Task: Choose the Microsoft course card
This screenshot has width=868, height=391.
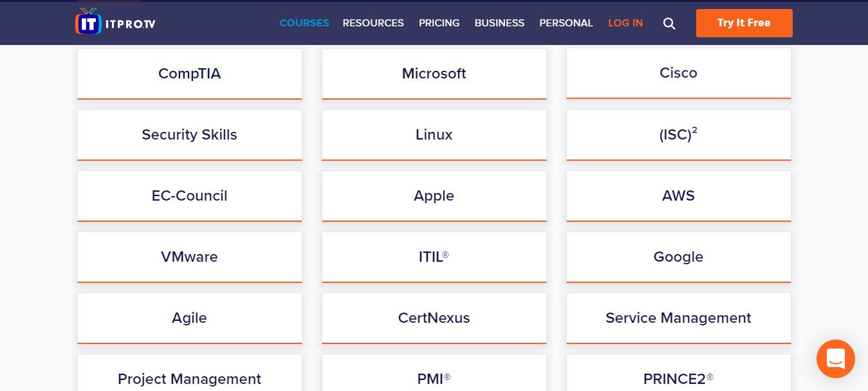Action: pyautogui.click(x=434, y=74)
